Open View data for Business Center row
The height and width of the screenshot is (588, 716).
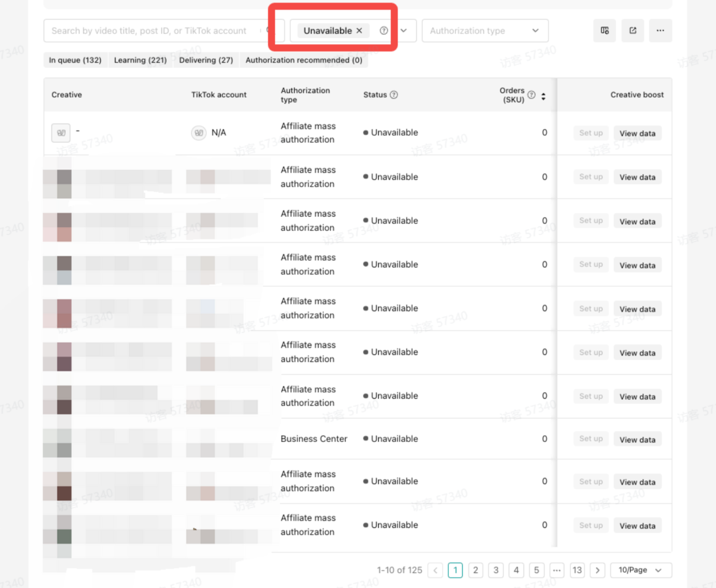coord(637,440)
